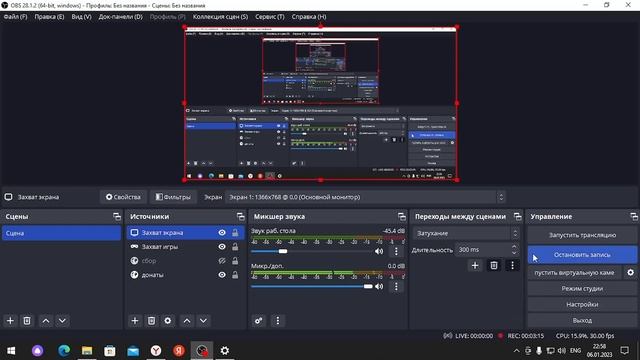Click Остановить запись button
This screenshot has height=360, width=640.
point(582,255)
